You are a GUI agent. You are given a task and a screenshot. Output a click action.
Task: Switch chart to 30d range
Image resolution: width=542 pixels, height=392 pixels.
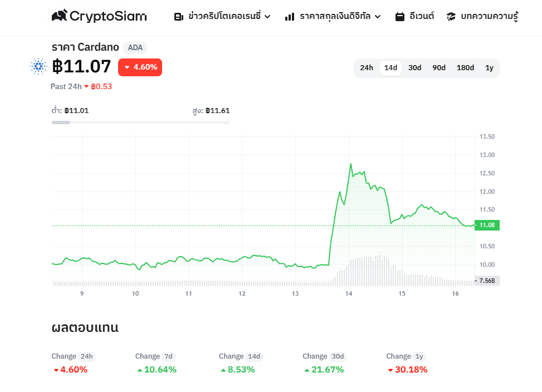414,67
